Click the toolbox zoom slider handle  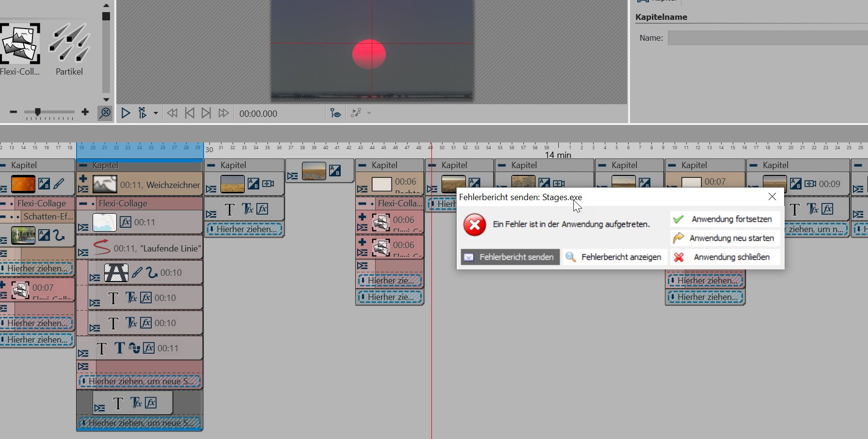coord(37,112)
